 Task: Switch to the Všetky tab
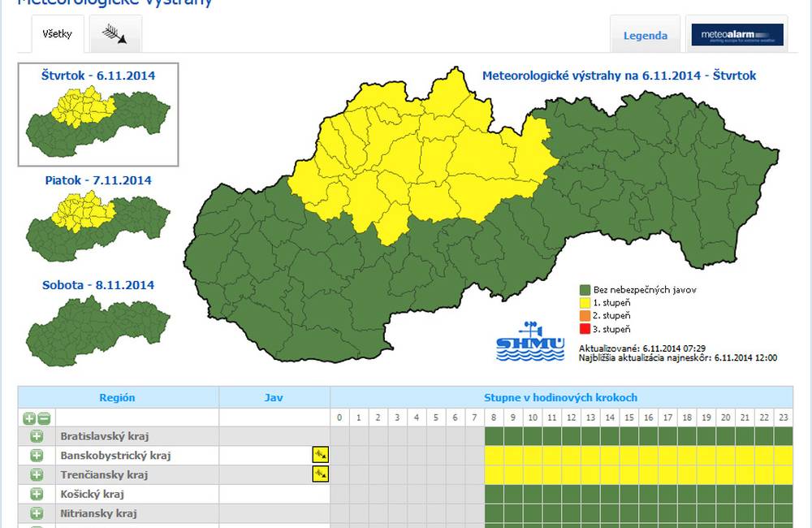(57, 34)
